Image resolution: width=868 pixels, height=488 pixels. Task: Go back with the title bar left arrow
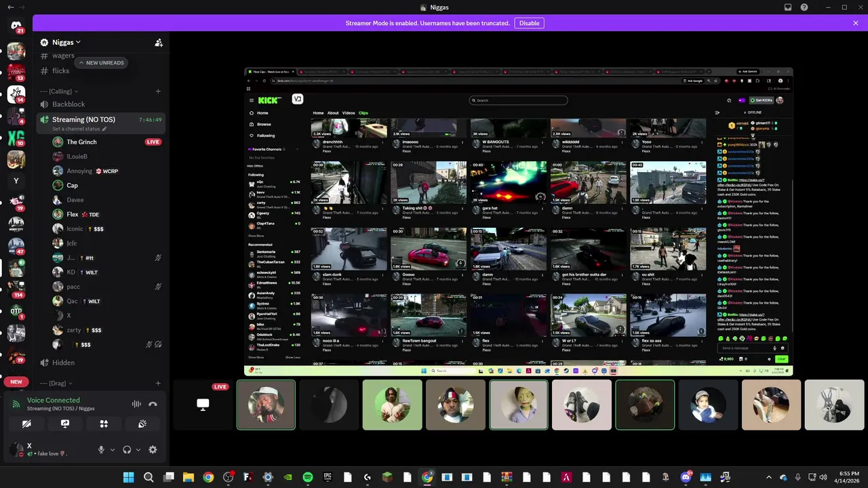tap(11, 7)
